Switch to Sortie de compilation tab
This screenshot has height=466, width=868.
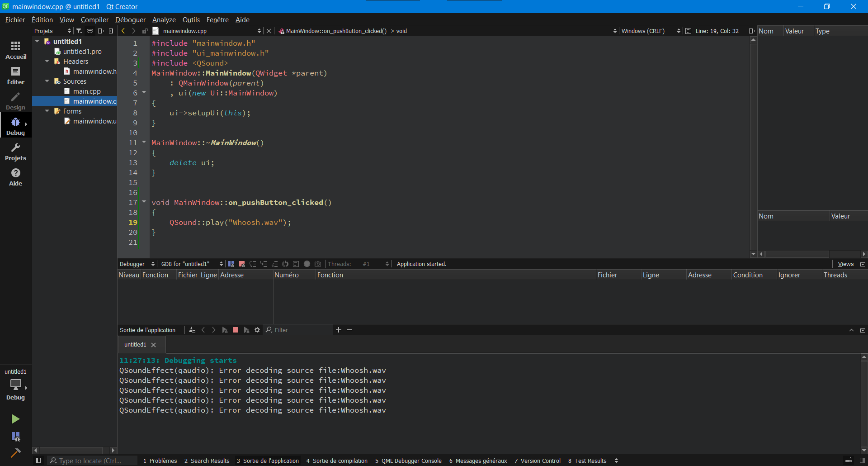337,461
